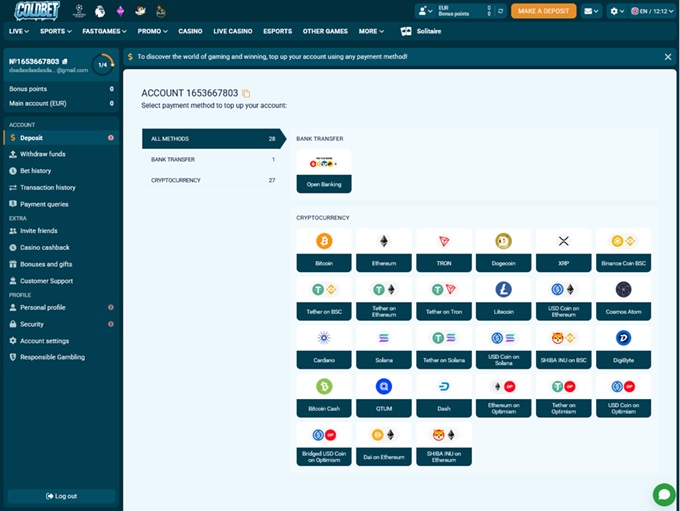
Task: Open Solitaire game shortcut
Action: coord(421,31)
